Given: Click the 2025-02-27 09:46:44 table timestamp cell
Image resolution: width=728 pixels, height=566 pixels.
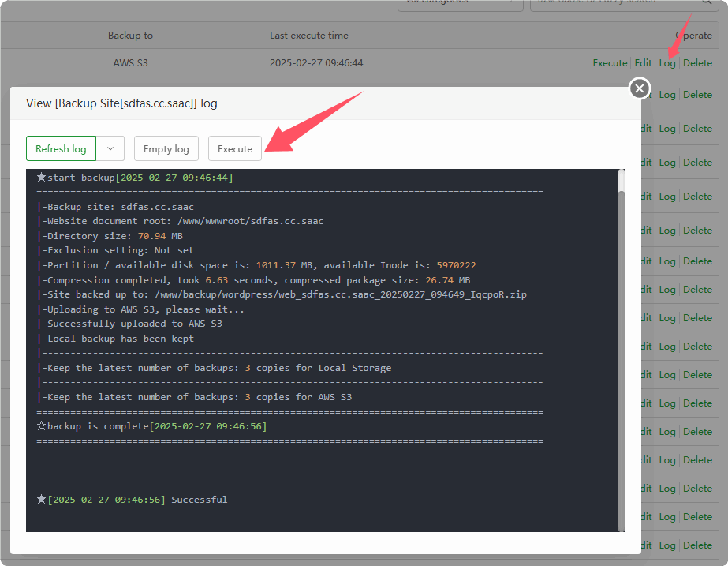Looking at the screenshot, I should click(x=316, y=63).
